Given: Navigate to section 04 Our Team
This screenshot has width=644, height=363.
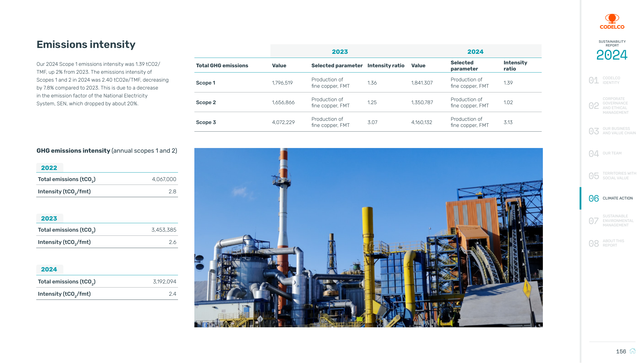Looking at the screenshot, I should pos(605,153).
